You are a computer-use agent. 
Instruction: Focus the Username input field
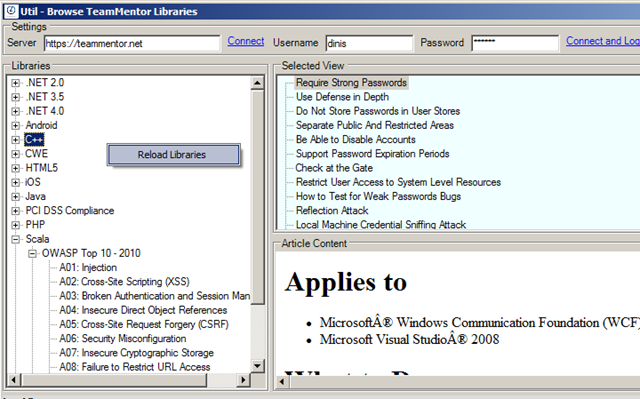pos(369,43)
